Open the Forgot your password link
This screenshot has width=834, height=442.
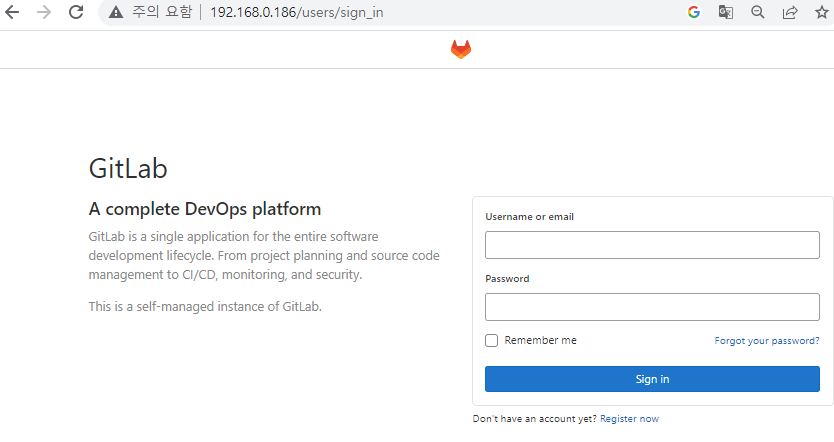click(x=766, y=340)
